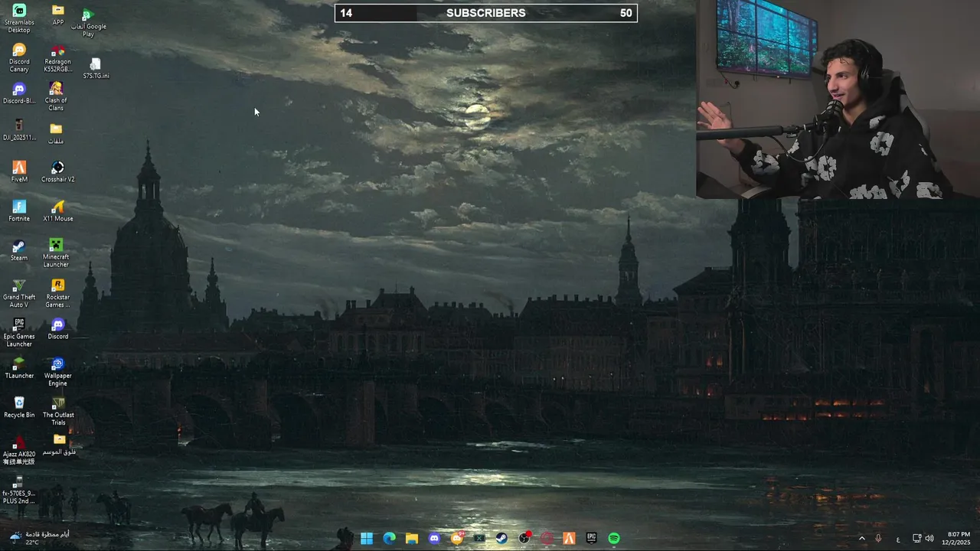Open the network status tray icon
Image resolution: width=980 pixels, height=551 pixels.
917,539
